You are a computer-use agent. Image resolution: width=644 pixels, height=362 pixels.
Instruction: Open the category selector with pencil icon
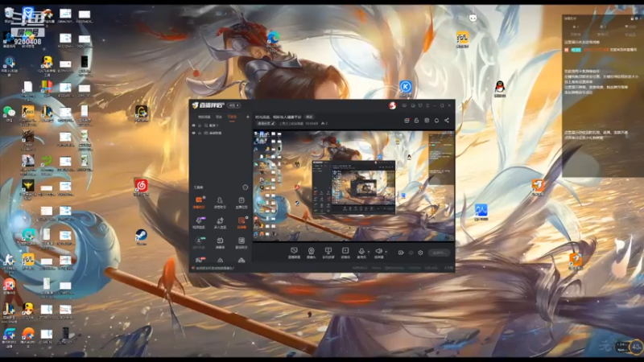(x=266, y=123)
